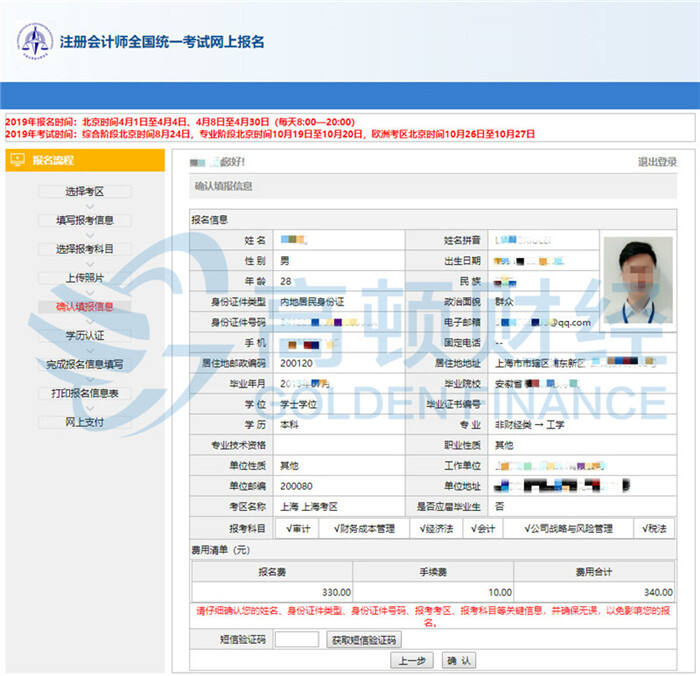This screenshot has width=700, height=676.
Task: Open the 填写报考信息 step
Action: [85, 220]
